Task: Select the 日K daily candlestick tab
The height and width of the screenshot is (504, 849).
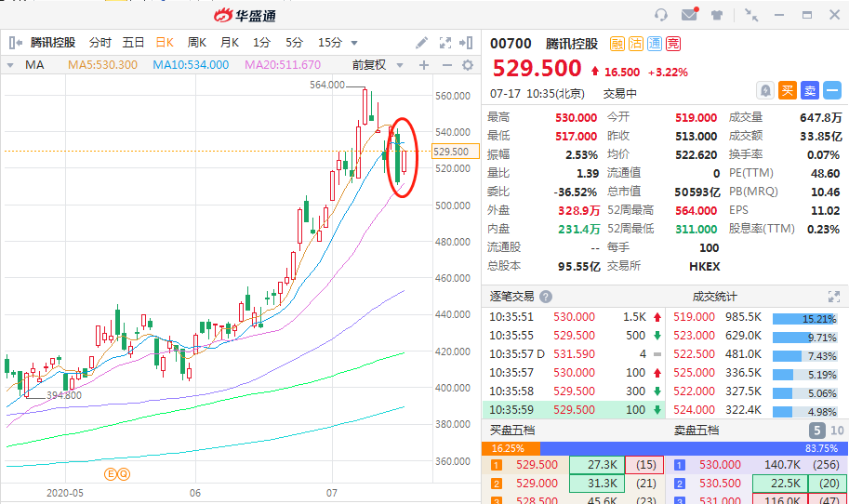Action: click(165, 42)
